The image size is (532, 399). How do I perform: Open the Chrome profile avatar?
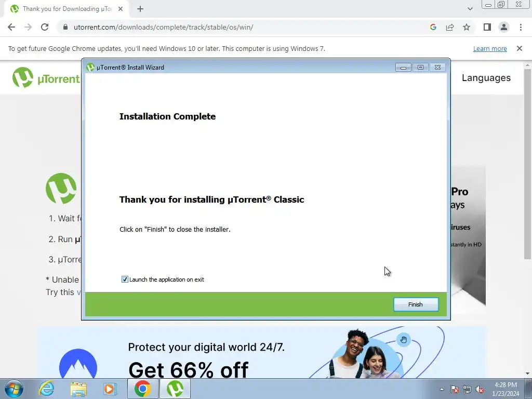click(504, 27)
